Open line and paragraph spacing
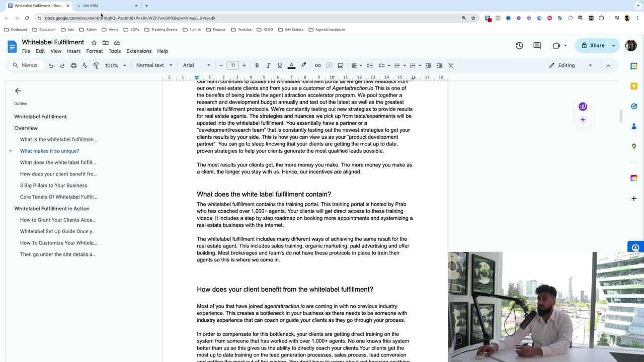The height and width of the screenshot is (362, 644). pos(370,65)
